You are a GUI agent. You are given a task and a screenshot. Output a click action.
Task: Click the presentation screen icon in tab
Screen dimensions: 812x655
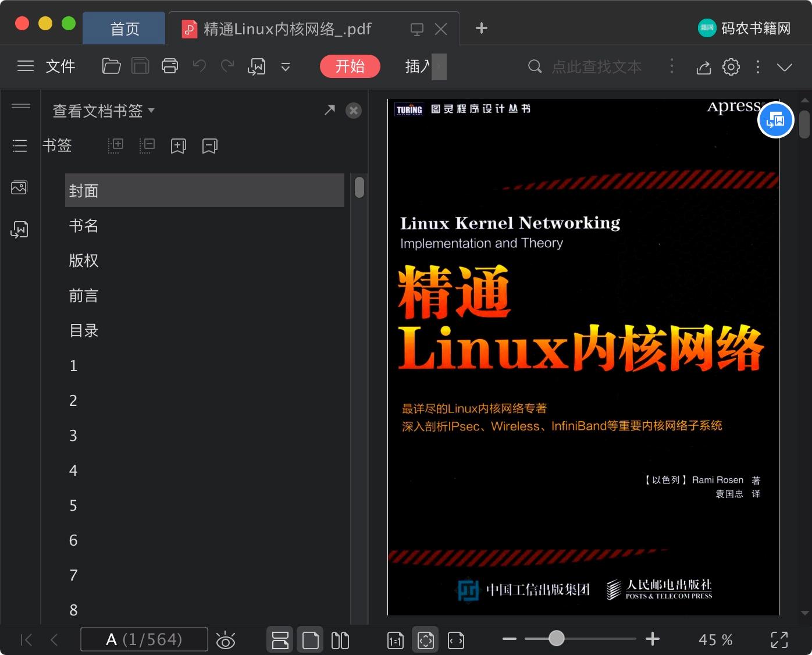[416, 29]
